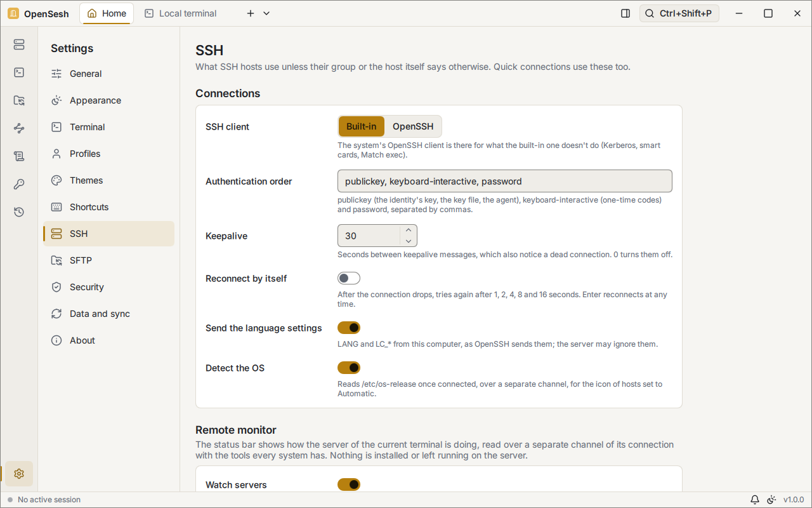Turn off Send the language settings

[x=349, y=328]
